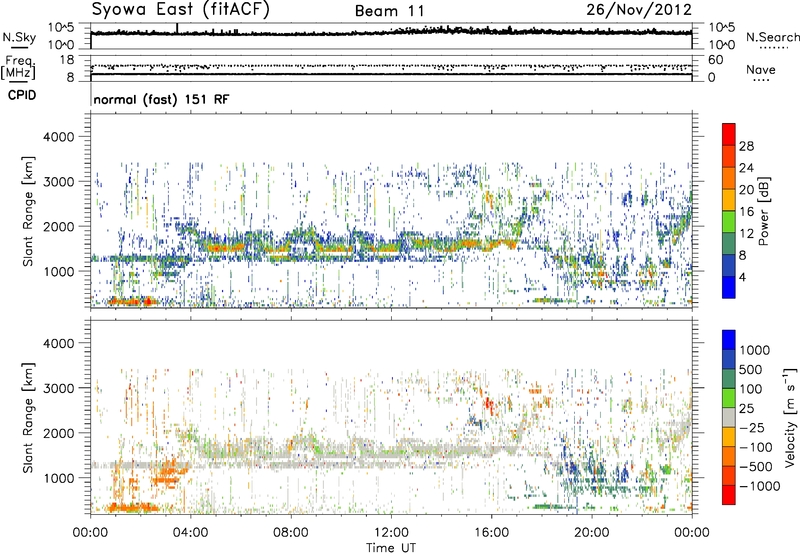Click Nave axis value 60
The width and height of the screenshot is (800, 554).
coord(715,60)
